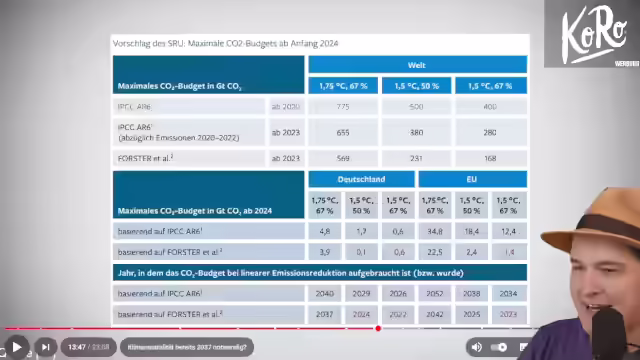Click the '1,5 °C, 67 %' header under Welt
Image resolution: width=640 pixels, height=360 pixels.
click(x=490, y=86)
